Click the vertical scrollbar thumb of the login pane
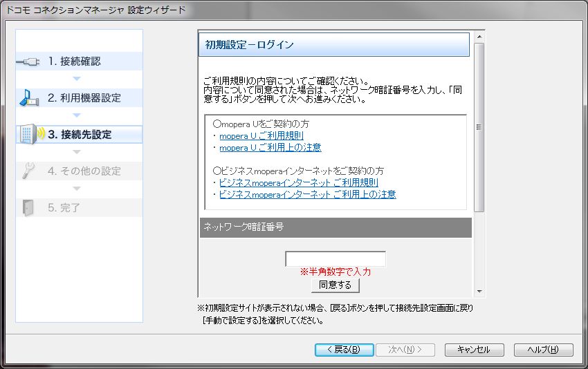The image size is (588, 369). [x=479, y=127]
